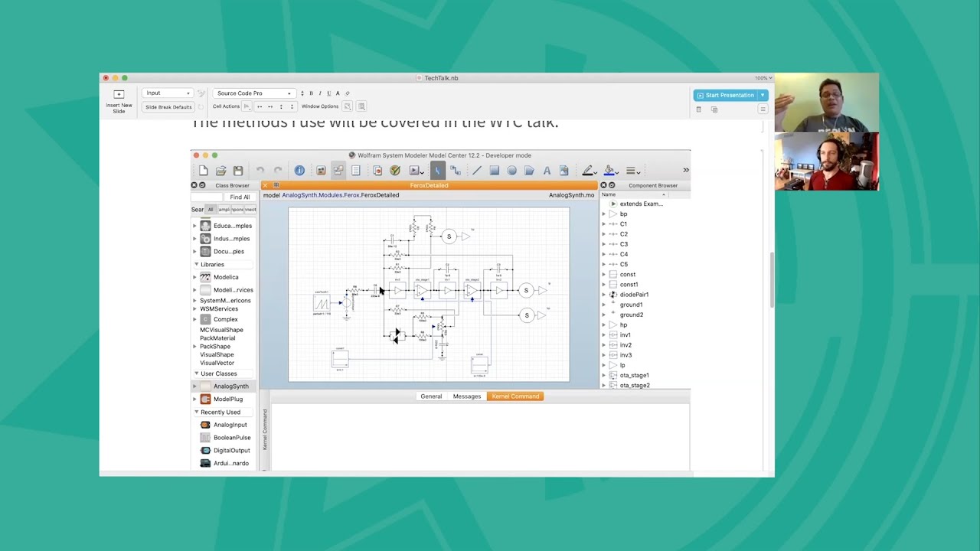Select the Bitmap image tool
Viewport: 980px width, 551px height.
564,171
